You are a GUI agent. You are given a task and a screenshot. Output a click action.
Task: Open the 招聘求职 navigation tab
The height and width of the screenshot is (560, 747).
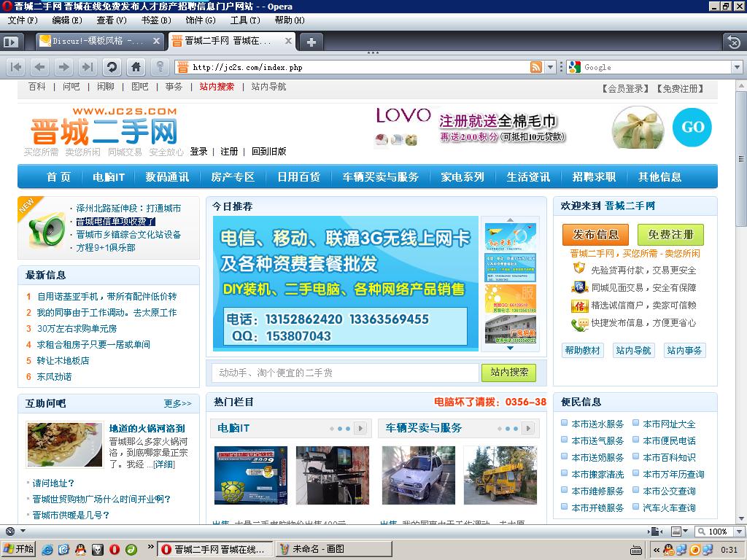(594, 177)
